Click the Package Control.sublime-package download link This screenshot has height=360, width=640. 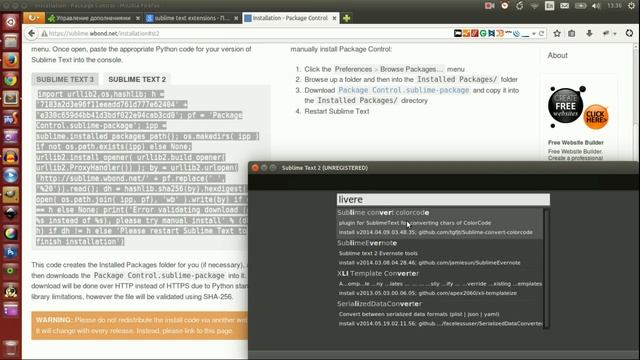click(404, 90)
